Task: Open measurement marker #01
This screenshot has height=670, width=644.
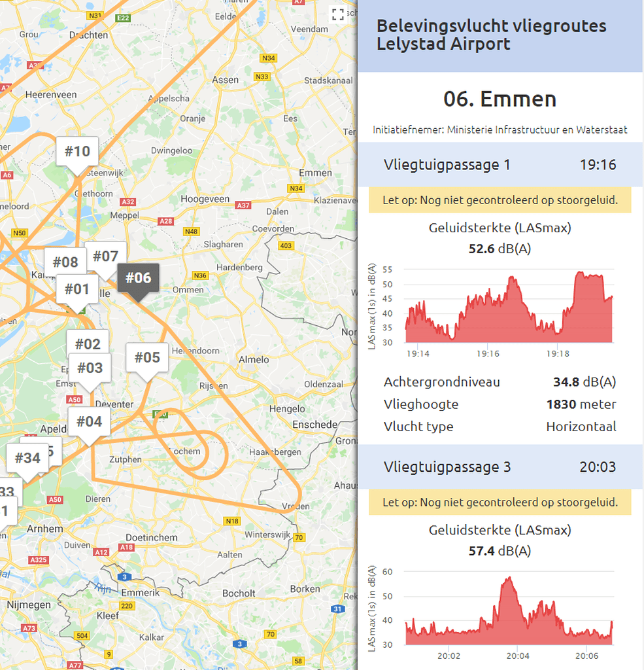Action: (77, 289)
